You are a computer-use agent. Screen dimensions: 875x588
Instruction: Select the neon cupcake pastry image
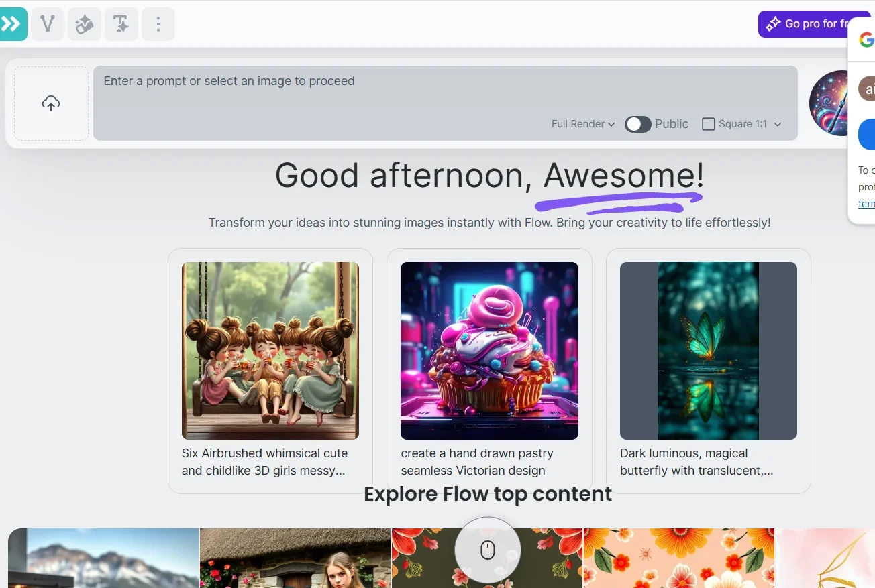click(489, 351)
